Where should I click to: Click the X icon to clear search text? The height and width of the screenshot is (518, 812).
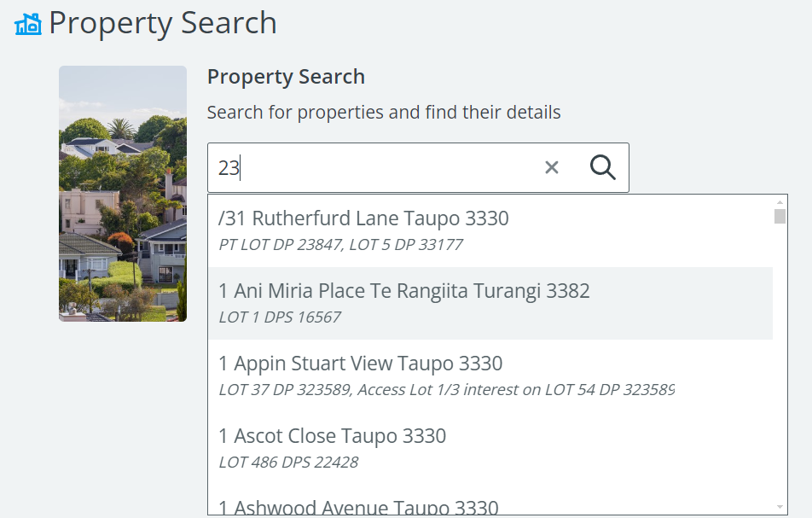click(551, 167)
